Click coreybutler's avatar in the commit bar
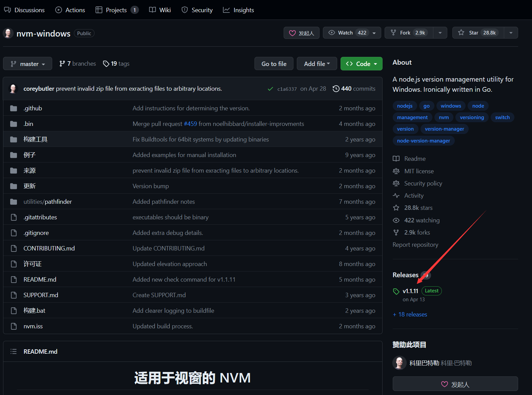 [x=13, y=89]
